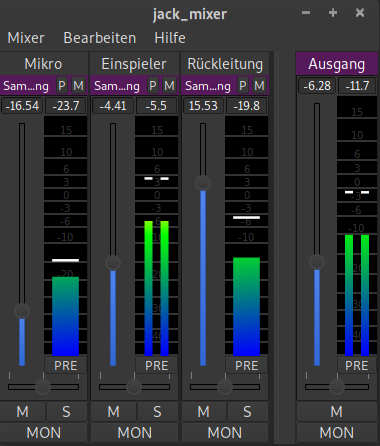This screenshot has height=446, width=380.
Task: Toggle PRE on the Einspieler channel
Action: (157, 366)
